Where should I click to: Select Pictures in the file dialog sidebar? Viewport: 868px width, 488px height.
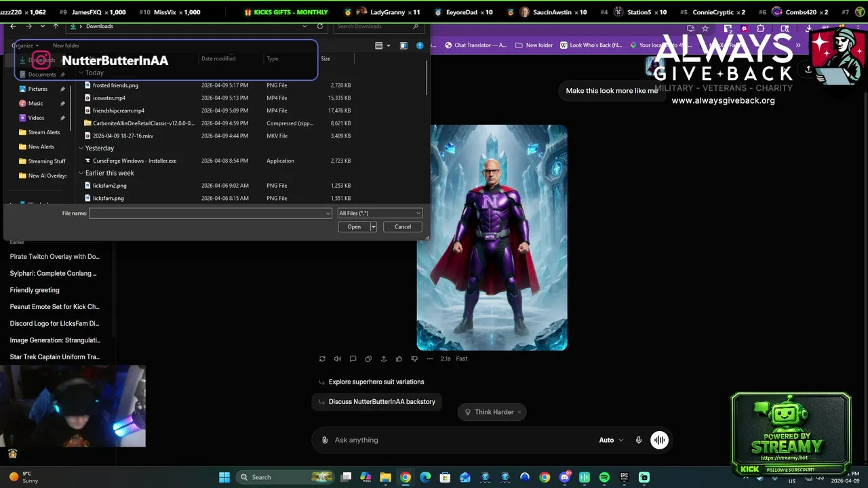[38, 89]
